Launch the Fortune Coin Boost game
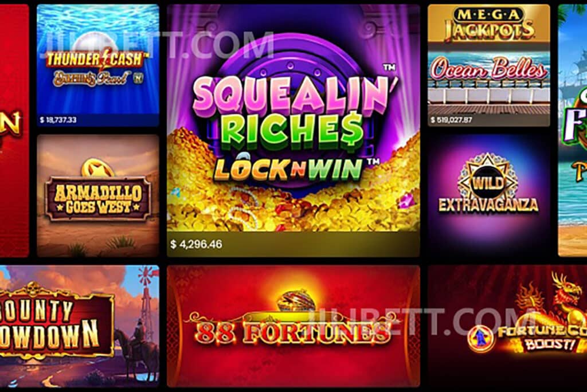This screenshot has height=392, width=587. (507, 326)
